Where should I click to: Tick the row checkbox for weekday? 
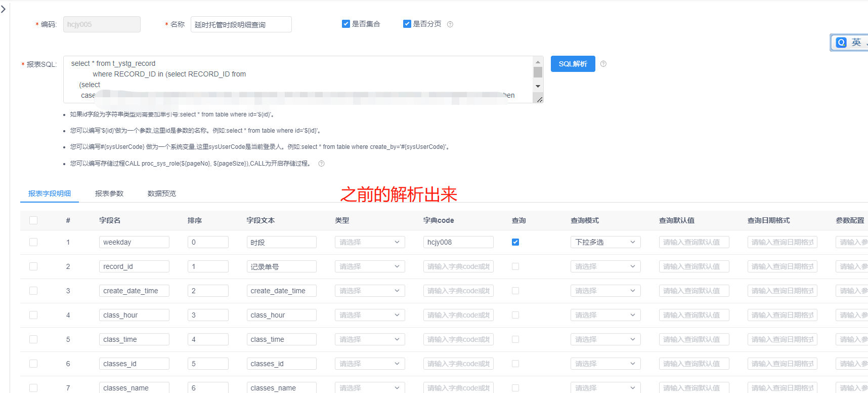pos(33,242)
